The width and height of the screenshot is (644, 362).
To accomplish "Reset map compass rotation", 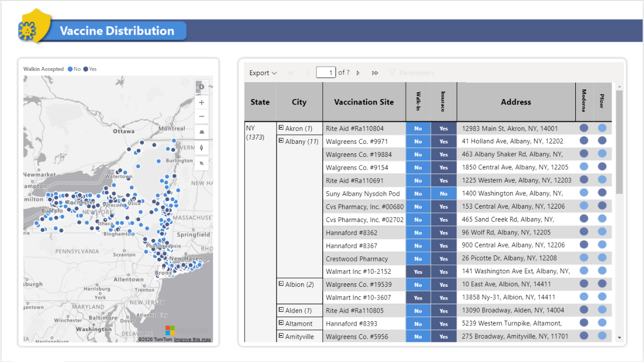I will point(201,147).
